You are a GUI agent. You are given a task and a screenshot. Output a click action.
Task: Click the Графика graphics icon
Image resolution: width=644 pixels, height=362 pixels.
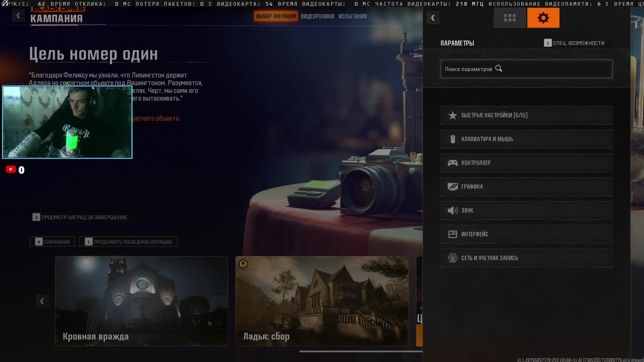[x=453, y=187]
